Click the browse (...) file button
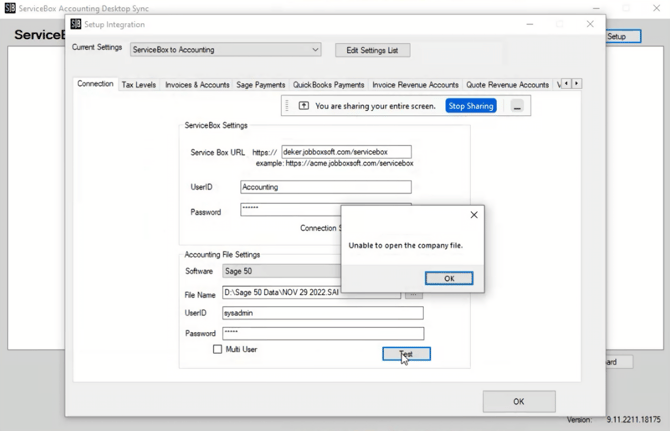Image resolution: width=670 pixels, height=431 pixels. click(413, 296)
